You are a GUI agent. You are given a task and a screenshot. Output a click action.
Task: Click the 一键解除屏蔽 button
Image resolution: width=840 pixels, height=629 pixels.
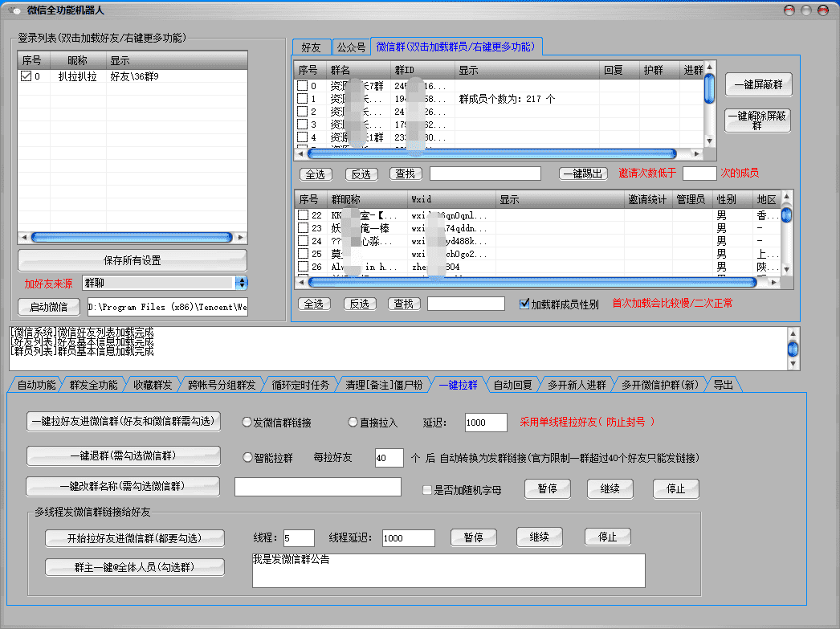758,120
